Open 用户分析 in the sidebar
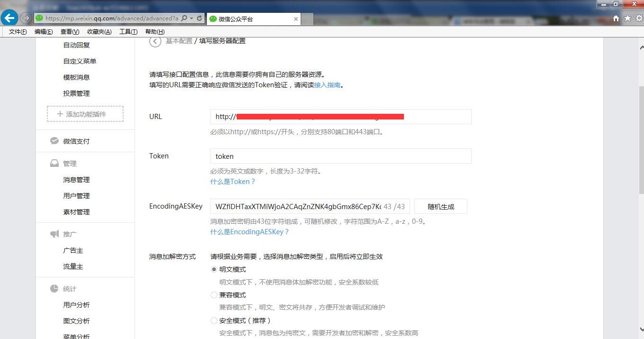The width and height of the screenshot is (644, 339). tap(77, 305)
